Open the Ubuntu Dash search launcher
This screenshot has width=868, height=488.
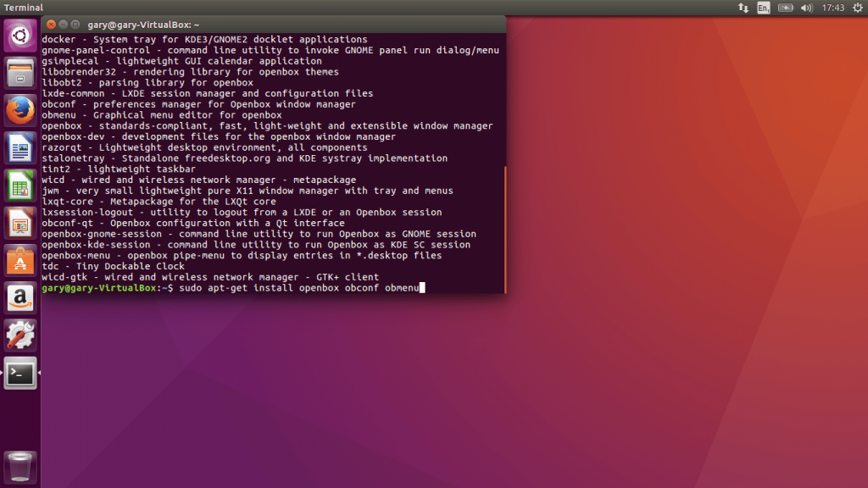[x=20, y=36]
